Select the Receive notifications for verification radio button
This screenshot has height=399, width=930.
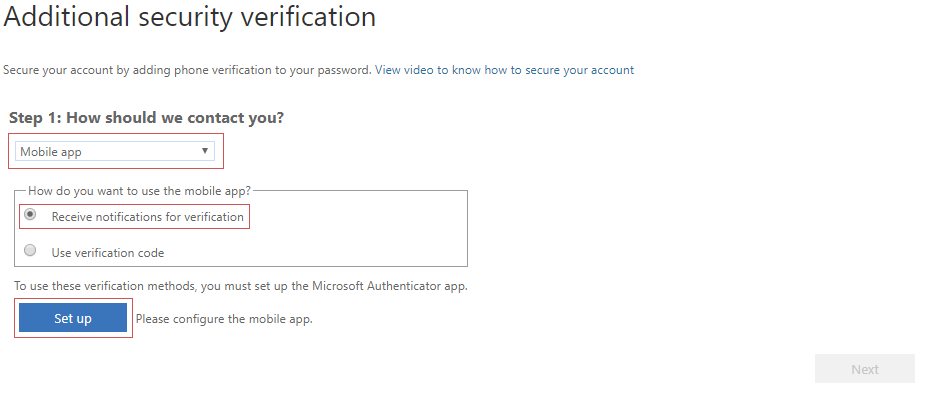point(30,214)
